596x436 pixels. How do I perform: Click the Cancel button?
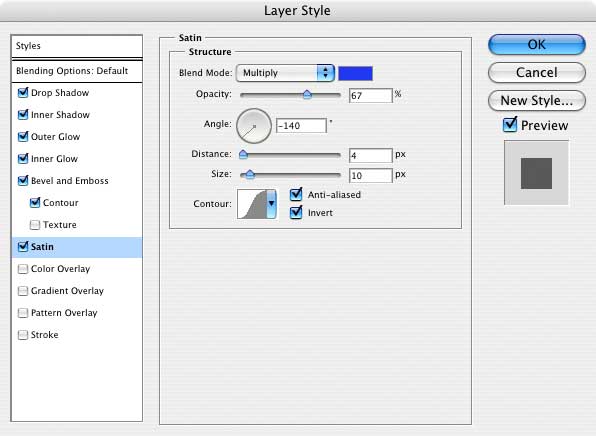536,73
